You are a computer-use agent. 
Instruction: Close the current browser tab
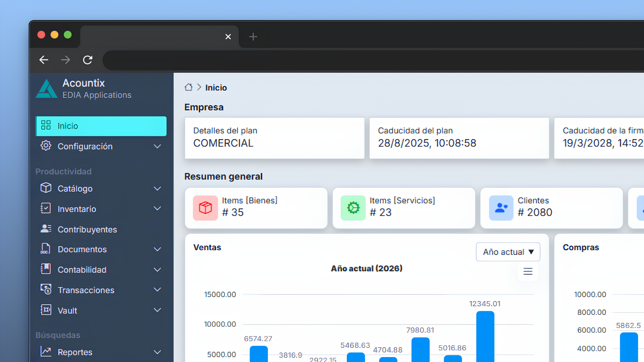228,36
